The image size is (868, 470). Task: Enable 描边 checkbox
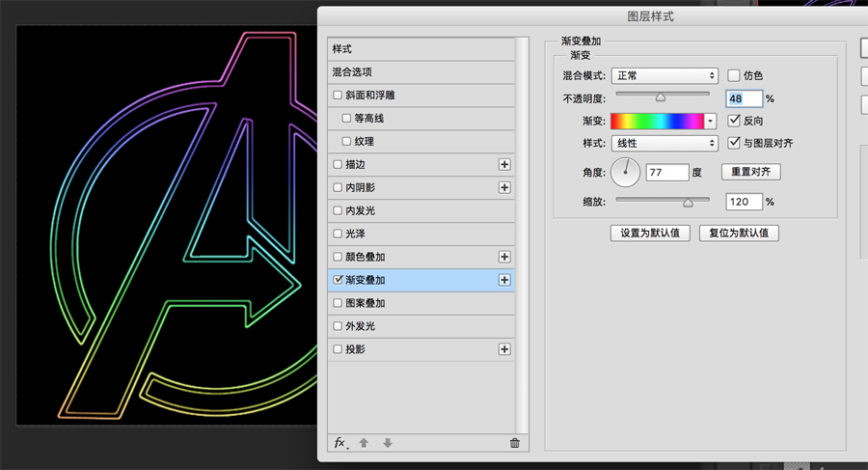[338, 165]
